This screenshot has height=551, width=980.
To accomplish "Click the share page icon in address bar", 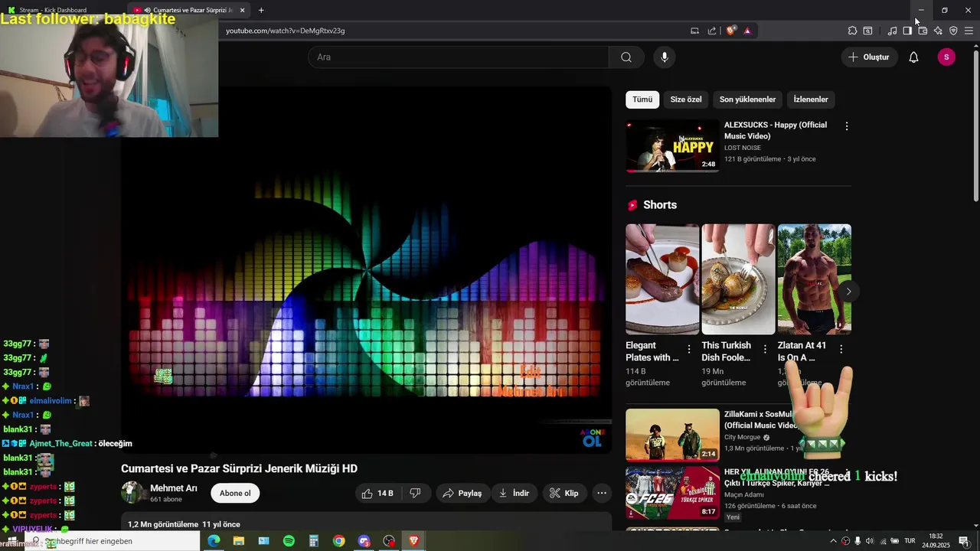I will pyautogui.click(x=712, y=31).
